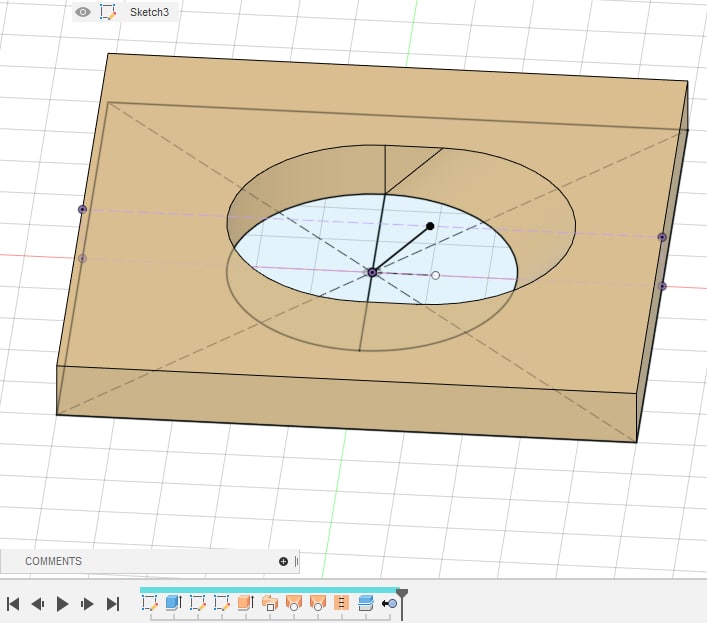This screenshot has height=623, width=707.
Task: Click the sketch icon next to Sketch3
Action: (x=108, y=12)
